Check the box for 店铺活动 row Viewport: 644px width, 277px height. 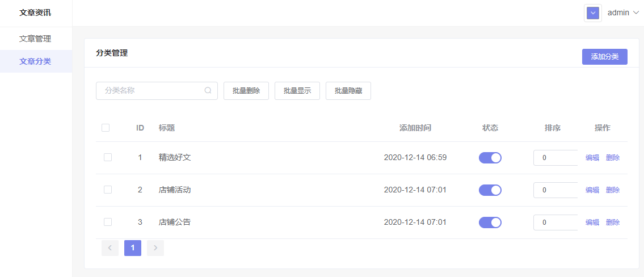click(x=108, y=190)
